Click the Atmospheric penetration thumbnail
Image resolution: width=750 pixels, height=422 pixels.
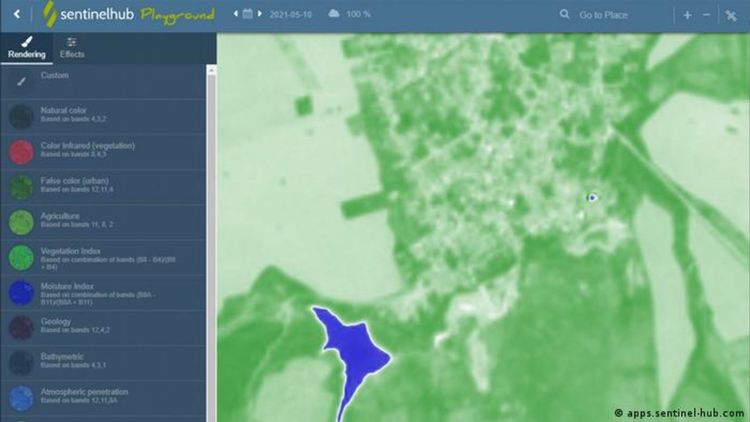coord(21,398)
